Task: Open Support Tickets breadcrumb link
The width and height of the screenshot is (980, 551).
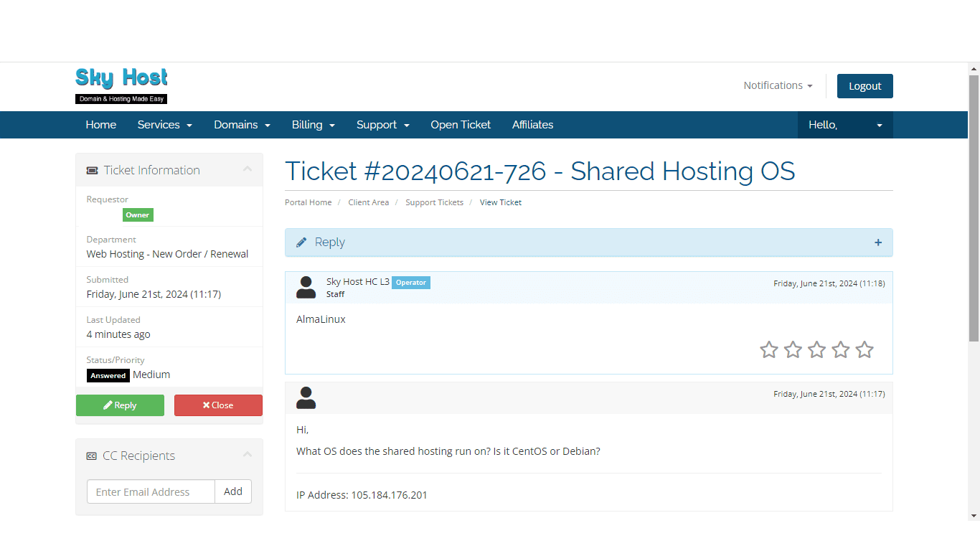Action: pos(435,202)
